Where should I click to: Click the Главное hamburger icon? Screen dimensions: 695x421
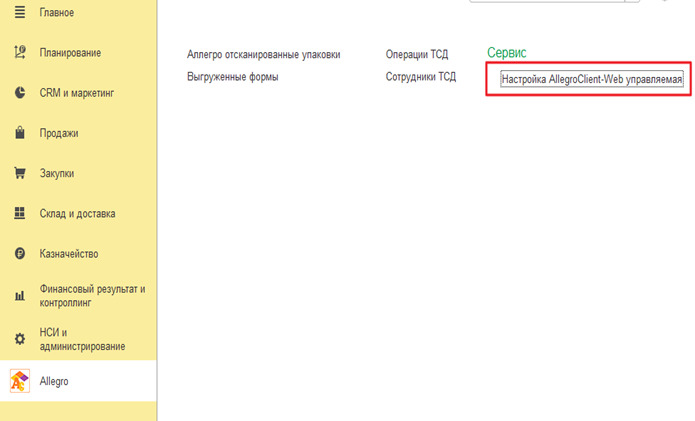coord(20,12)
